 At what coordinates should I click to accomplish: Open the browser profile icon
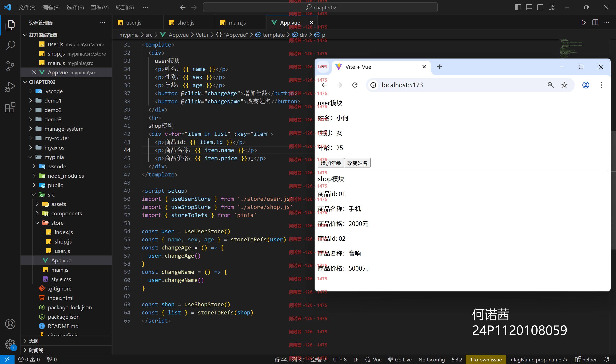[586, 85]
